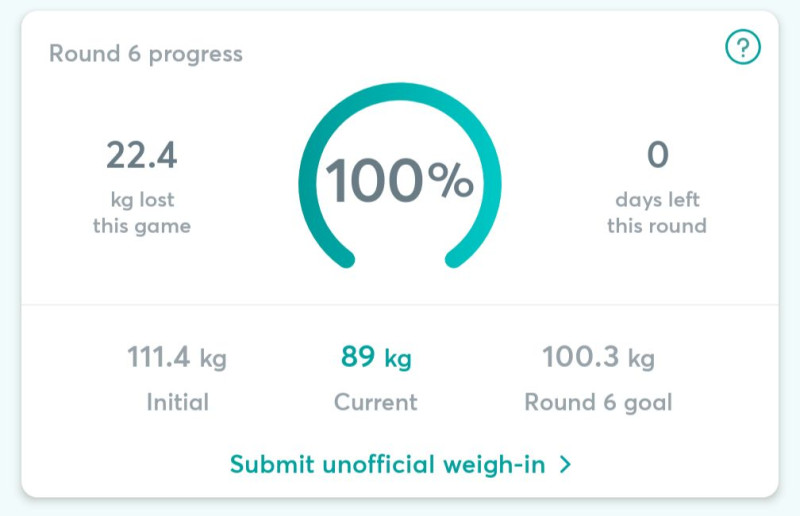Click the left end of progress arc

coord(343,259)
